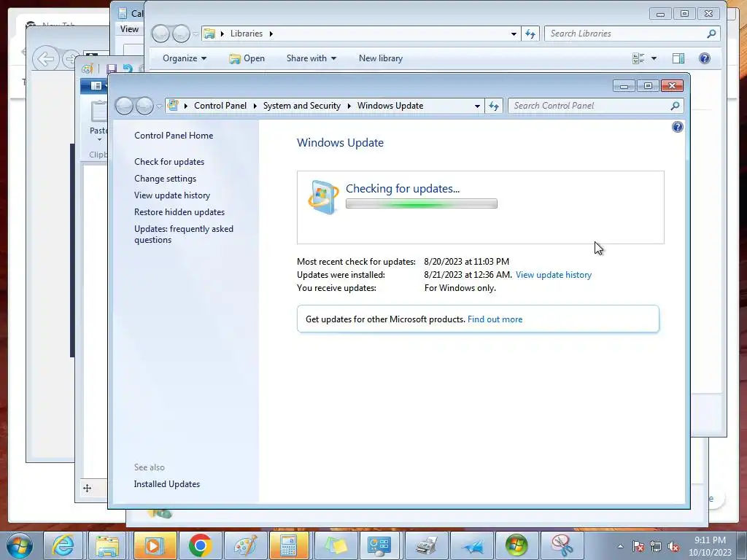Screen dimensions: 747x560
Task: Switch to Google Chrome on the taskbar
Action: 200,545
